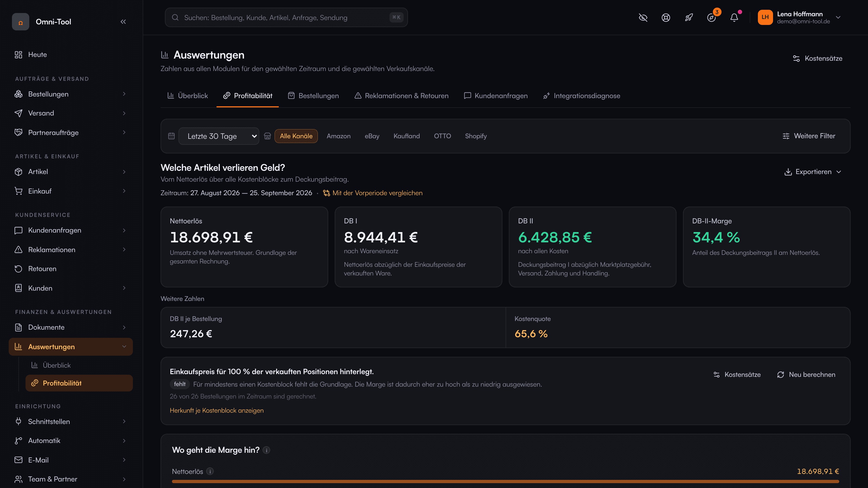Viewport: 868px width, 488px height.
Task: Open the Exportieren dropdown
Action: point(813,172)
